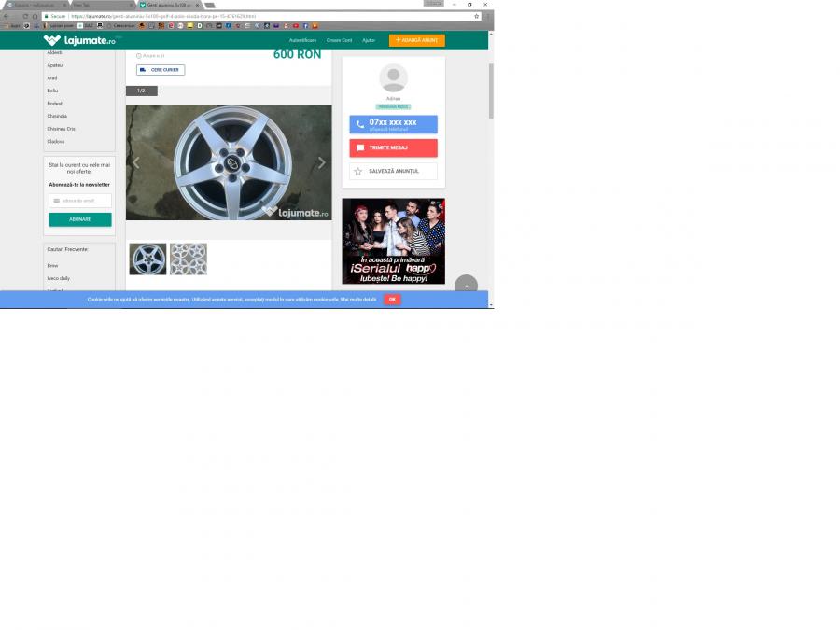This screenshot has width=840, height=630.
Task: Open Chrome's three-dot menu
Action: [x=486, y=16]
